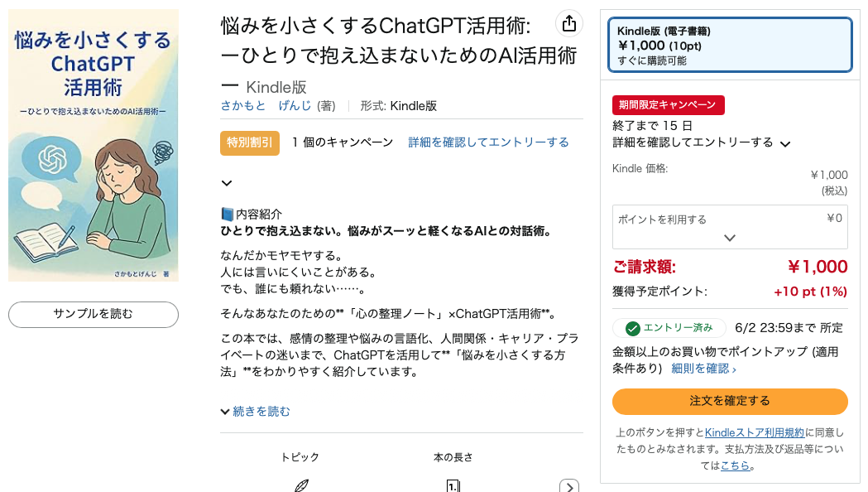Toggle the エントリー済み badge

click(x=669, y=328)
